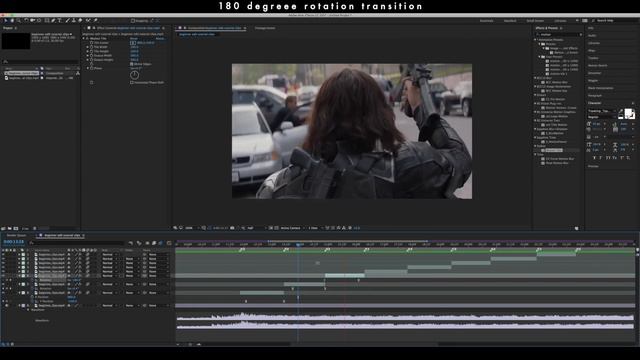
Task: Select the Hand tool
Action: pyautogui.click(x=12, y=20)
